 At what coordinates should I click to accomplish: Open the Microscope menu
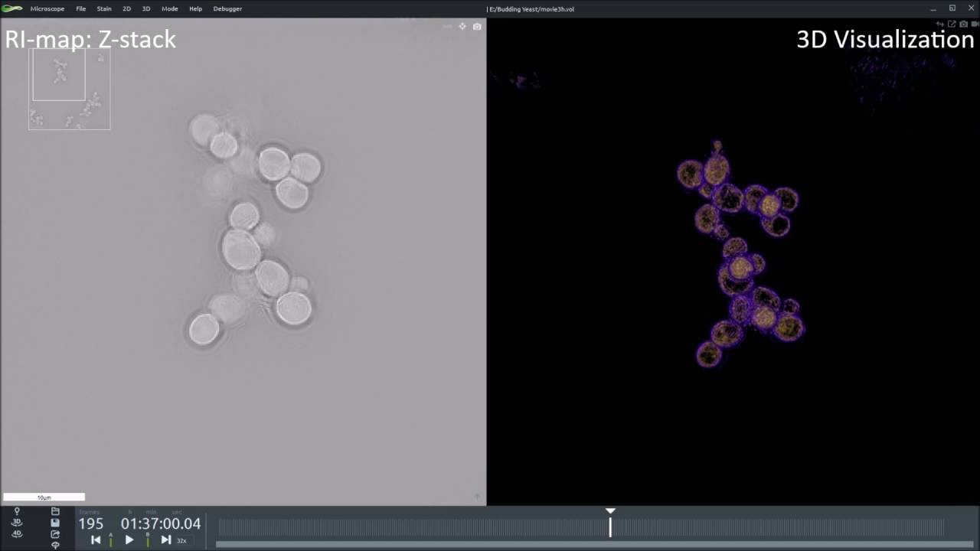point(47,9)
